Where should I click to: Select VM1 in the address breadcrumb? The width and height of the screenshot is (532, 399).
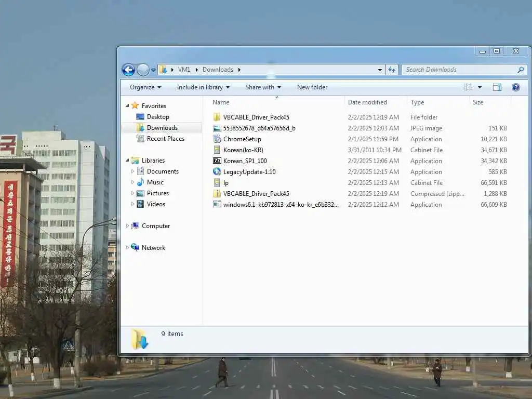click(x=184, y=70)
